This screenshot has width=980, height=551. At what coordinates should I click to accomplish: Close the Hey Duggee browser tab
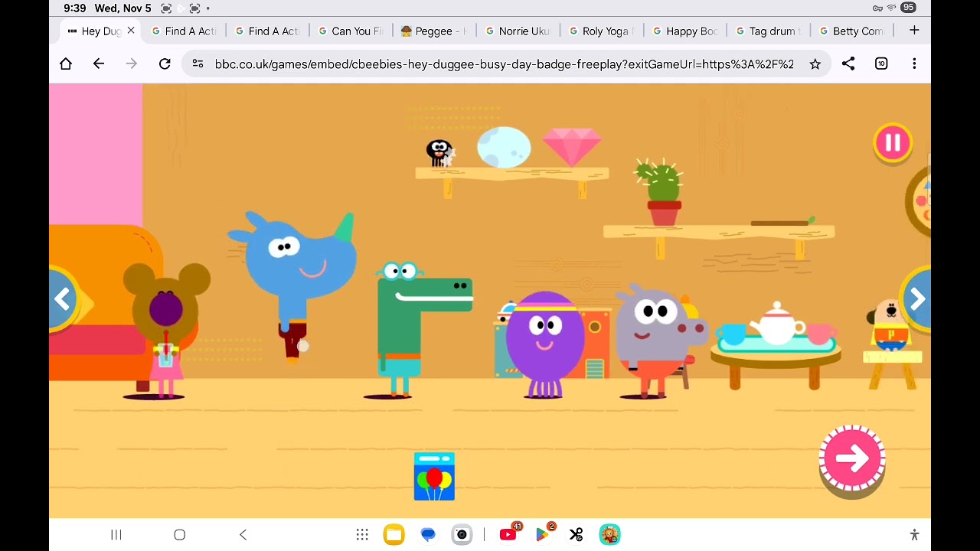click(131, 31)
